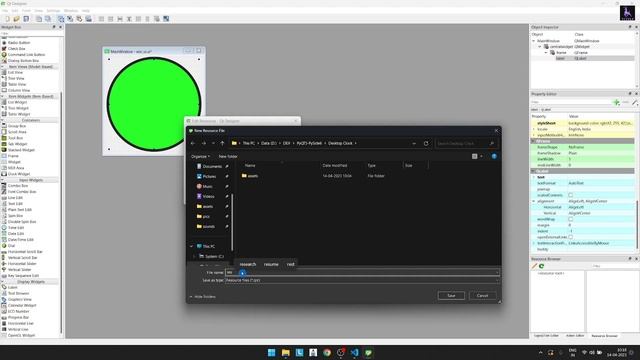The image size is (640, 360).
Task: Apply the Lay Out in Grid toolbar icon
Action: [x=138, y=19]
